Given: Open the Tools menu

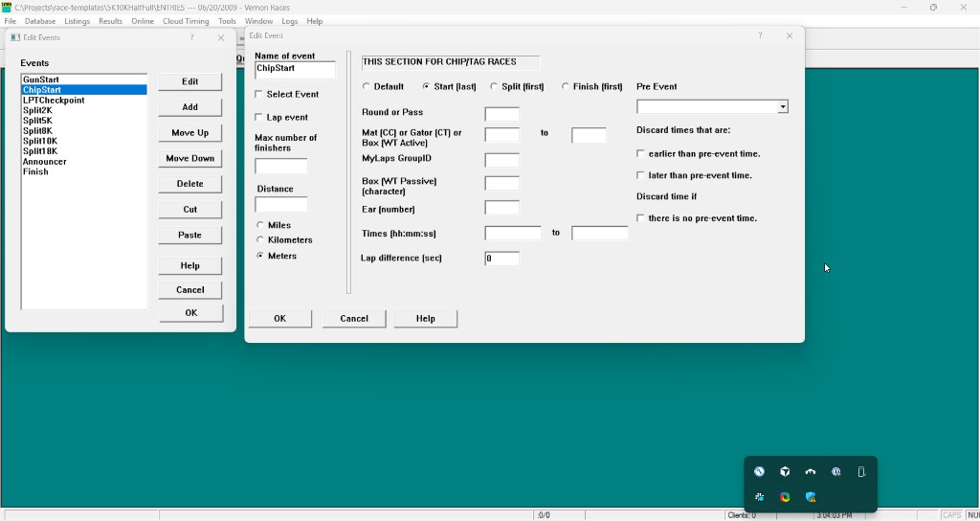Looking at the screenshot, I should coord(227,21).
